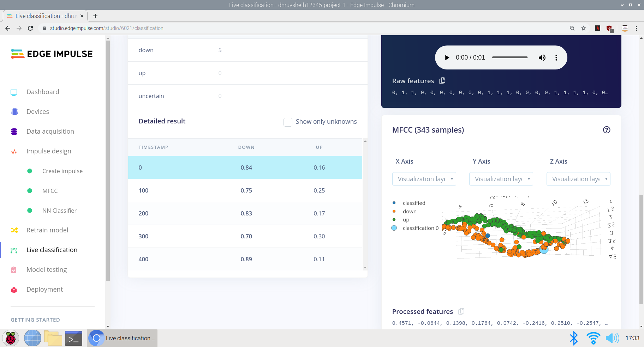Viewport: 644px width, 347px height.
Task: Open MFCC help question mark icon
Action: point(606,130)
